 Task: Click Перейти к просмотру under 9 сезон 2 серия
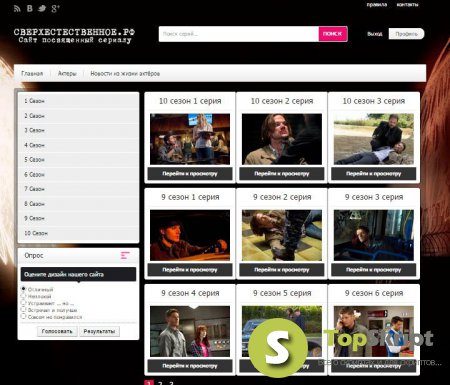tap(282, 270)
